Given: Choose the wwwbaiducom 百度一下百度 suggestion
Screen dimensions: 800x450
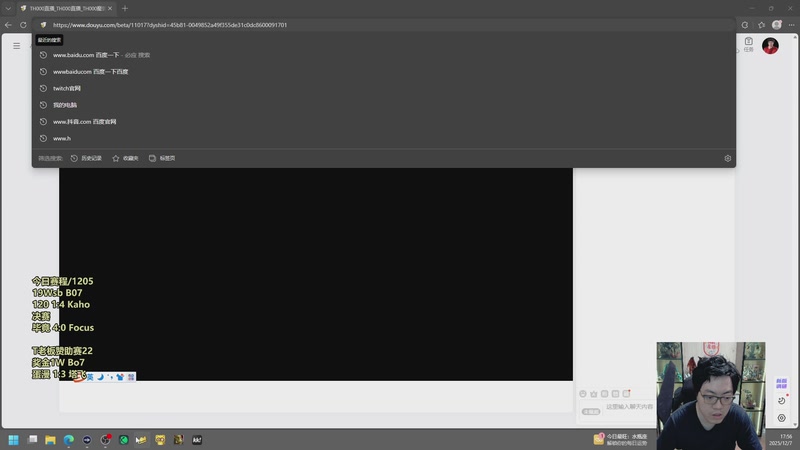Looking at the screenshot, I should (384, 71).
